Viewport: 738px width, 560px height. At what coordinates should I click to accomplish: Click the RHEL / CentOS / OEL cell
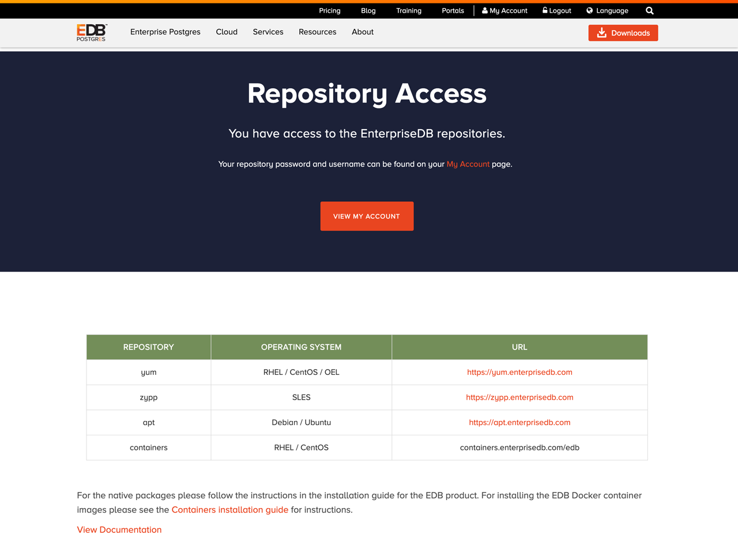coord(302,373)
